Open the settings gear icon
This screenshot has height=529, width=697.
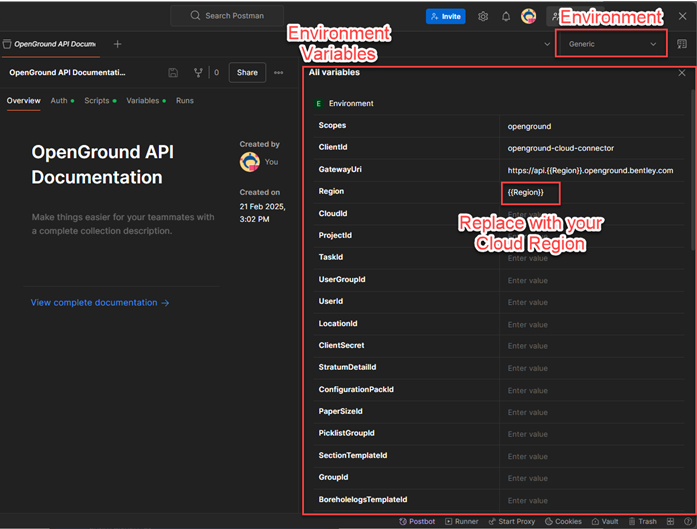pyautogui.click(x=483, y=16)
